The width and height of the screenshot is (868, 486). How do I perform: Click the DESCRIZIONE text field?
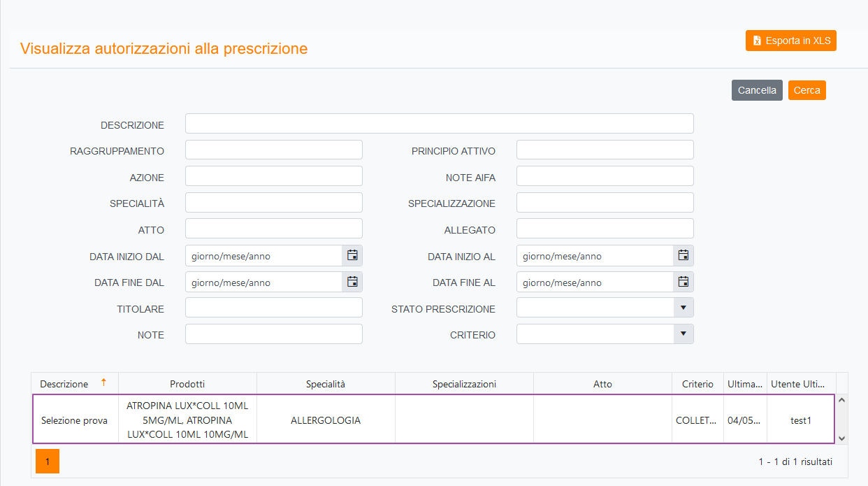pos(439,124)
